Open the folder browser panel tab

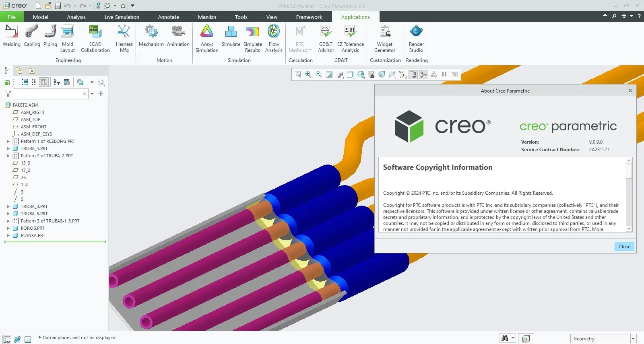(19, 70)
